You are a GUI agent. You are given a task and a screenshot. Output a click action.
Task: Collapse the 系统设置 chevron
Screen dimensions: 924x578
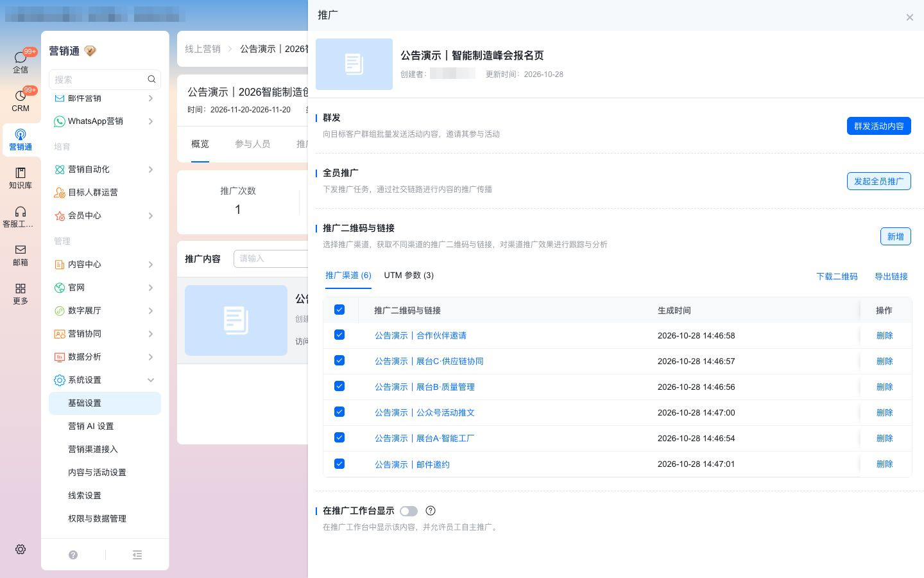(x=151, y=380)
